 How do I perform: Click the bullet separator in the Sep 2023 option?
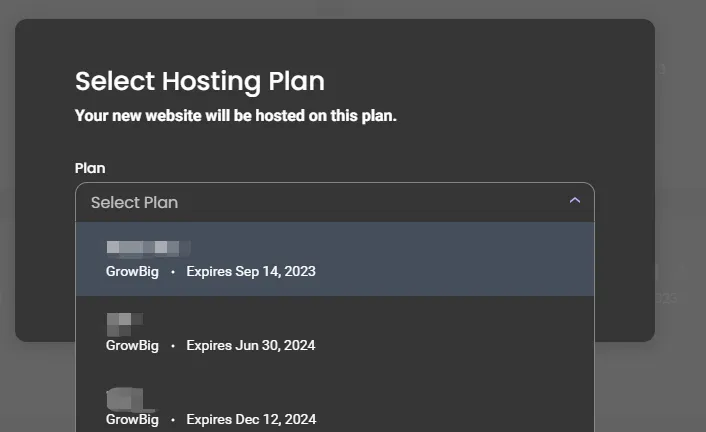click(172, 271)
